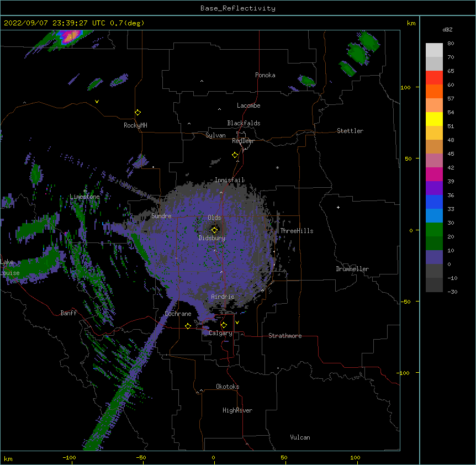Click the Strathmore label

tap(285, 336)
